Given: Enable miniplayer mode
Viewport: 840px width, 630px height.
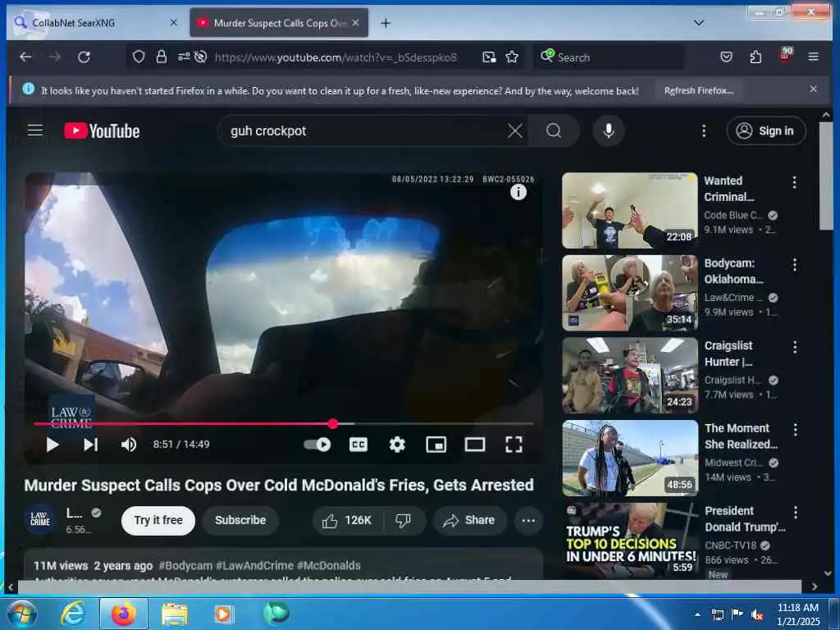Looking at the screenshot, I should click(436, 445).
